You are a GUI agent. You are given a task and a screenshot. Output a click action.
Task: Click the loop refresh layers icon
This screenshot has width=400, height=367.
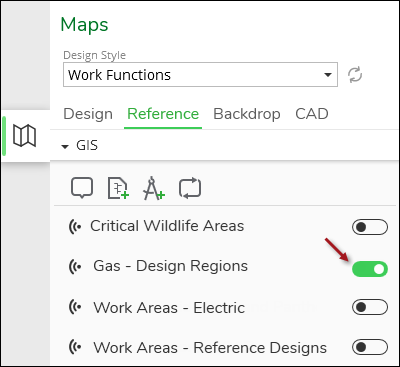click(x=190, y=188)
